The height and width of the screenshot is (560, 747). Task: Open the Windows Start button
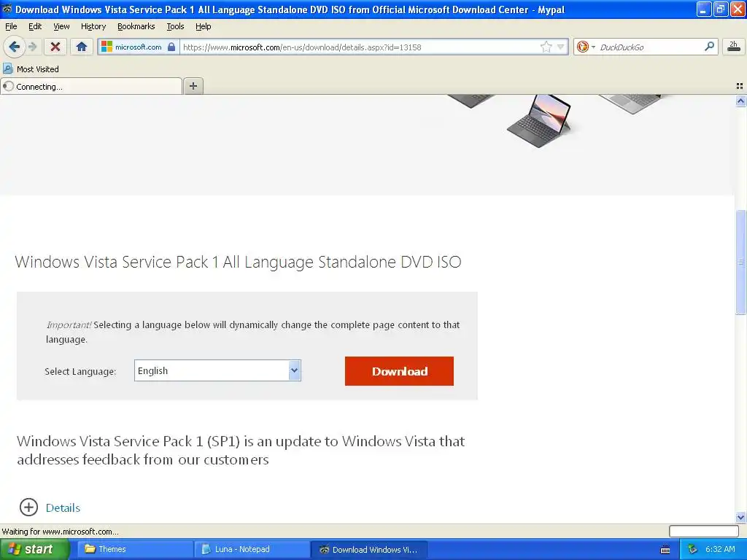click(x=34, y=549)
